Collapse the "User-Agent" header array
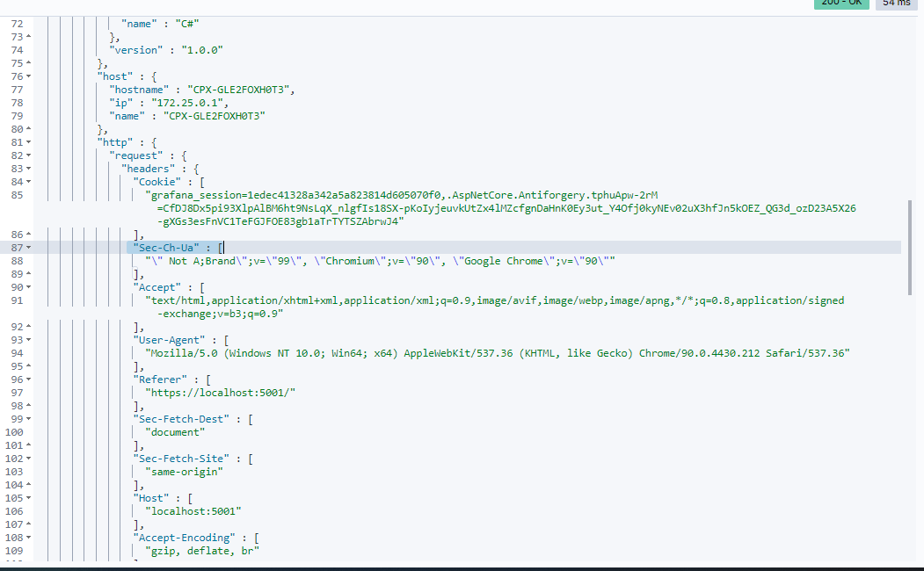Image resolution: width=924 pixels, height=571 pixels. point(29,339)
